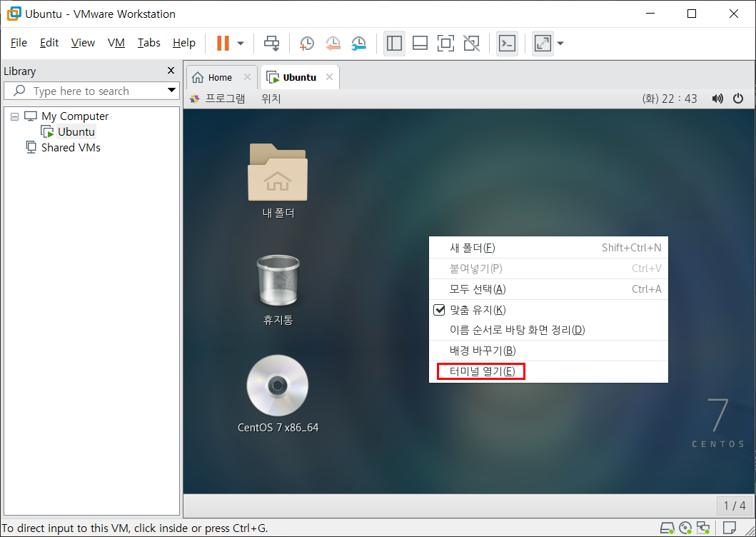Open the Edit menu
Screen dimensions: 756x537
click(49, 43)
